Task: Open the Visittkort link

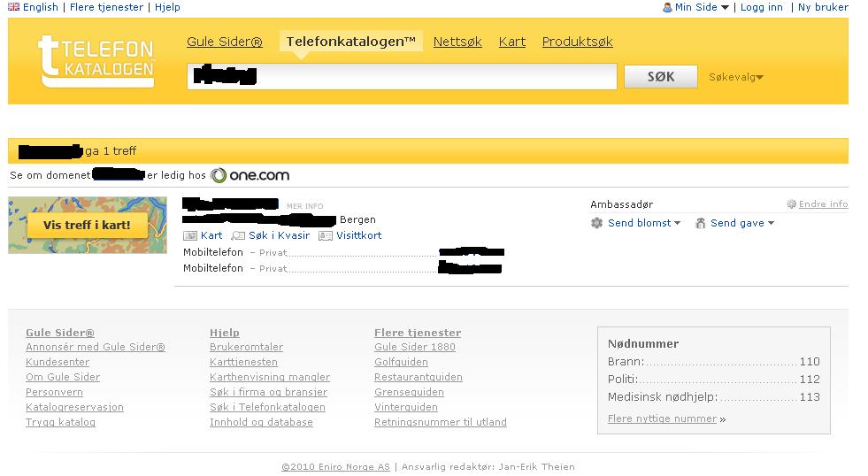Action: tap(358, 235)
